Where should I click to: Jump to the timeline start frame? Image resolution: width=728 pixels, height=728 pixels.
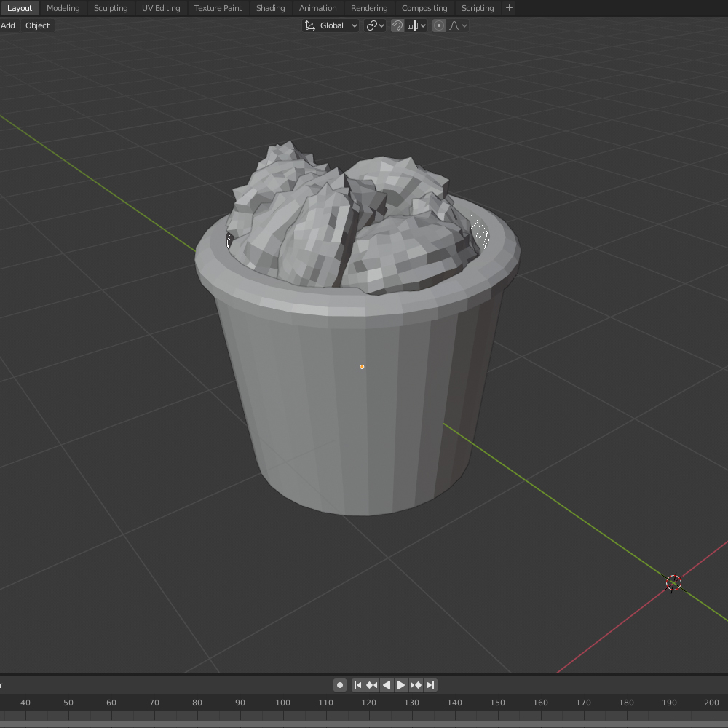357,685
